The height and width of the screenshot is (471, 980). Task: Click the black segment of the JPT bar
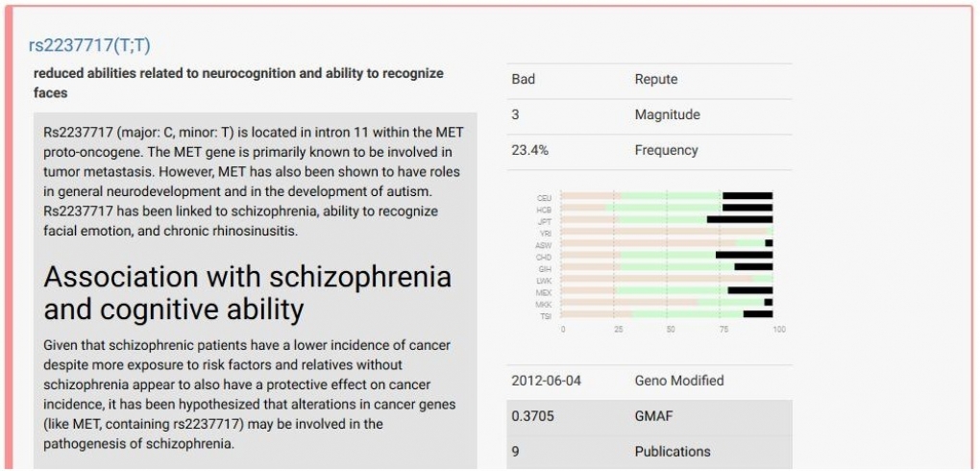coord(740,219)
